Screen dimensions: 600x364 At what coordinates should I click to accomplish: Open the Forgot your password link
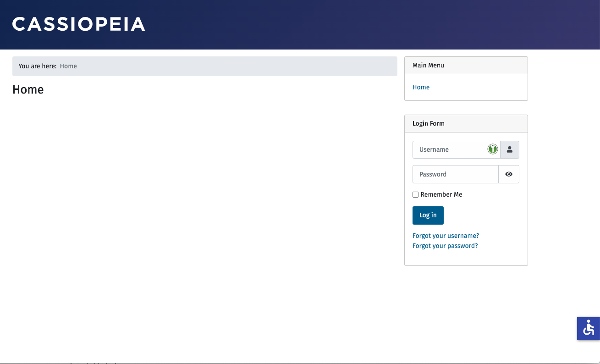[445, 246]
